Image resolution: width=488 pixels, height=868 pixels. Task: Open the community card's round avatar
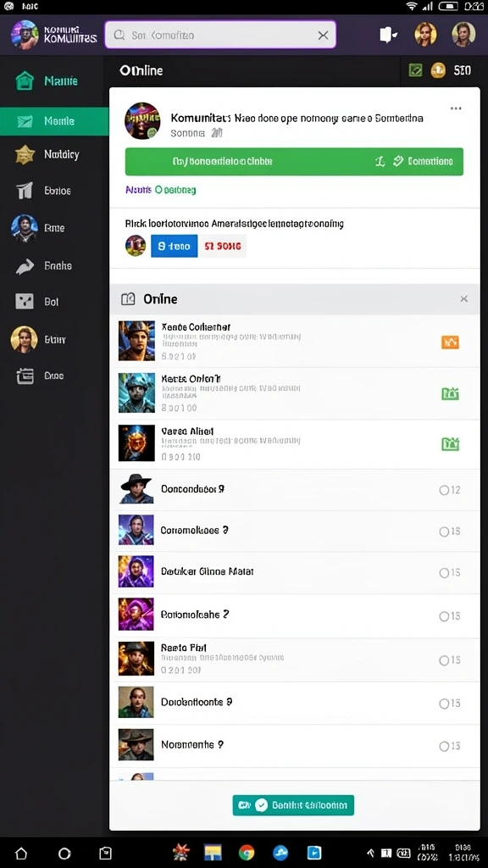[x=142, y=120]
